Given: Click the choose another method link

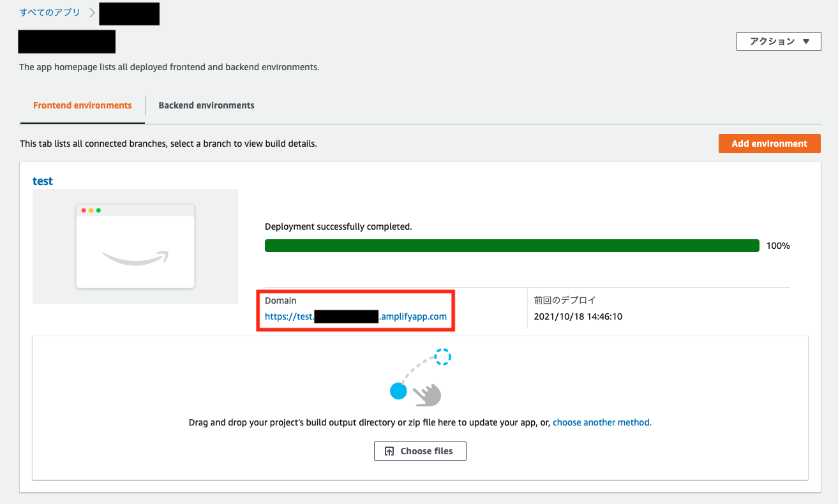Looking at the screenshot, I should coord(601,422).
